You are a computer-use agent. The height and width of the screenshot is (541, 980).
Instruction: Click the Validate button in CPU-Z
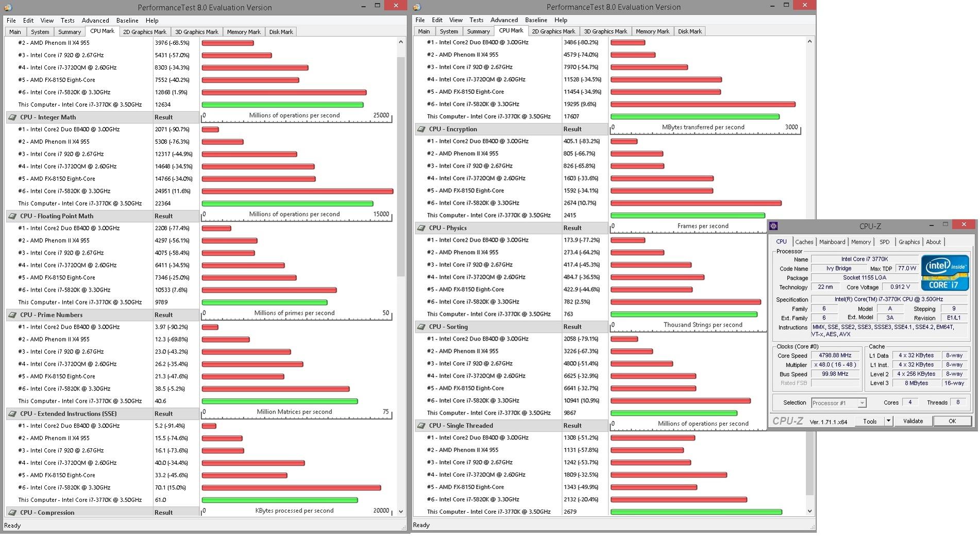913,421
